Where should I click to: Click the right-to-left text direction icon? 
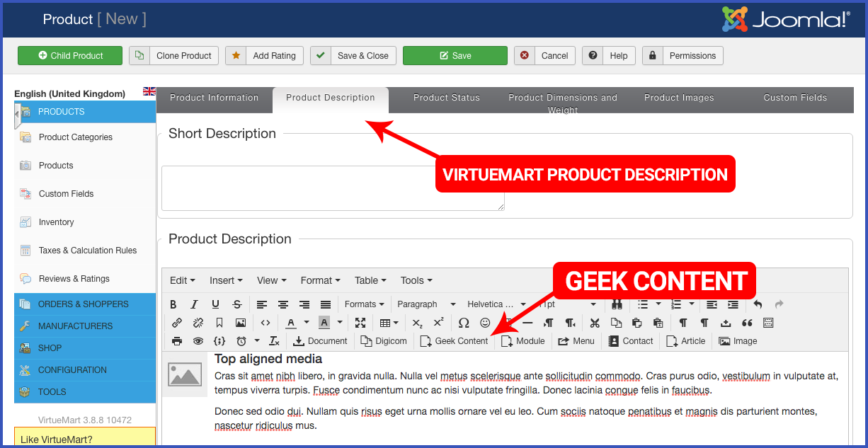pyautogui.click(x=570, y=323)
